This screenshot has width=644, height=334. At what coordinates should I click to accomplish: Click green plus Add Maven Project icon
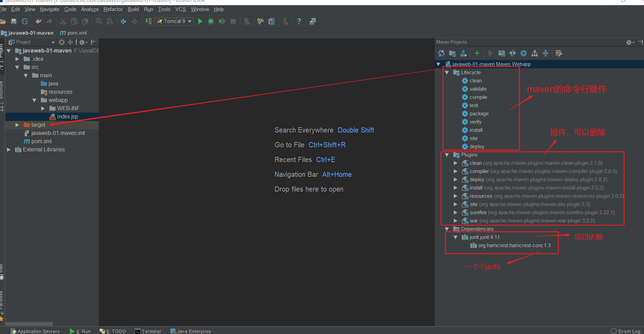[x=477, y=53]
